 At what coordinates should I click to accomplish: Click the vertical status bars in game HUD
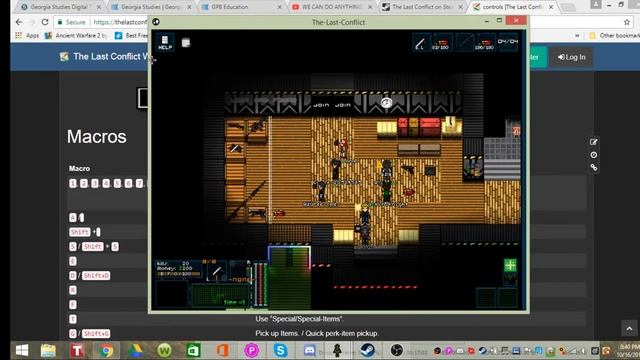click(x=261, y=284)
